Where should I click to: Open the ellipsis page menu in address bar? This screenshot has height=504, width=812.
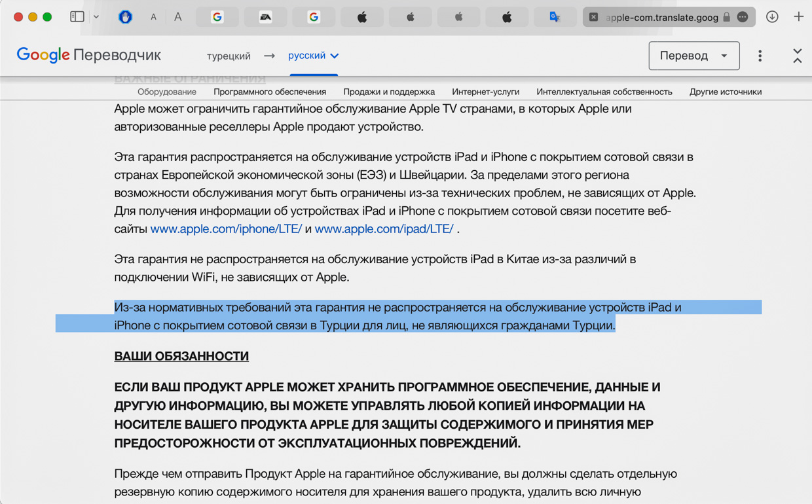(743, 17)
